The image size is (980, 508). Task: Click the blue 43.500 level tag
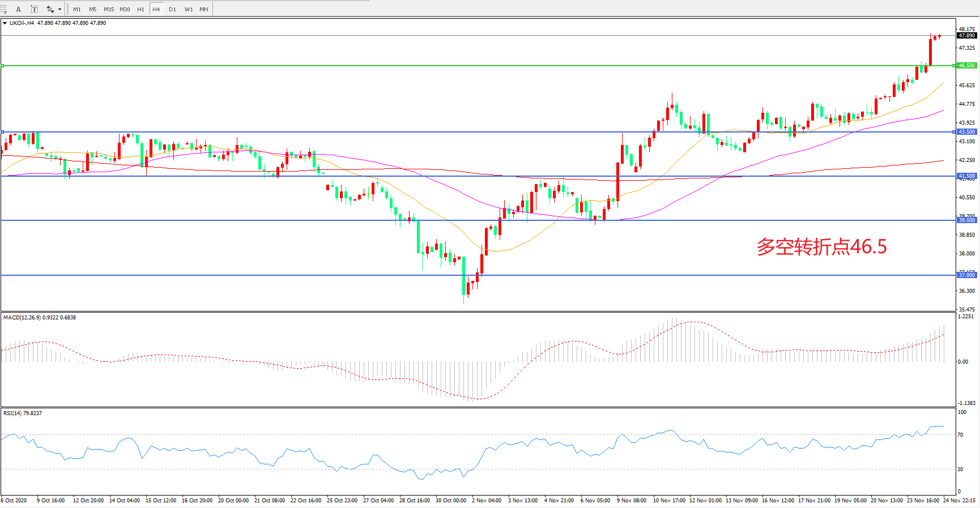[x=966, y=132]
